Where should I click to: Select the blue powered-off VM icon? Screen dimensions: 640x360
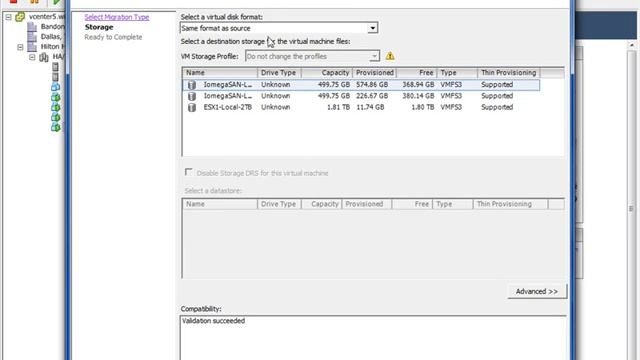click(x=56, y=87)
